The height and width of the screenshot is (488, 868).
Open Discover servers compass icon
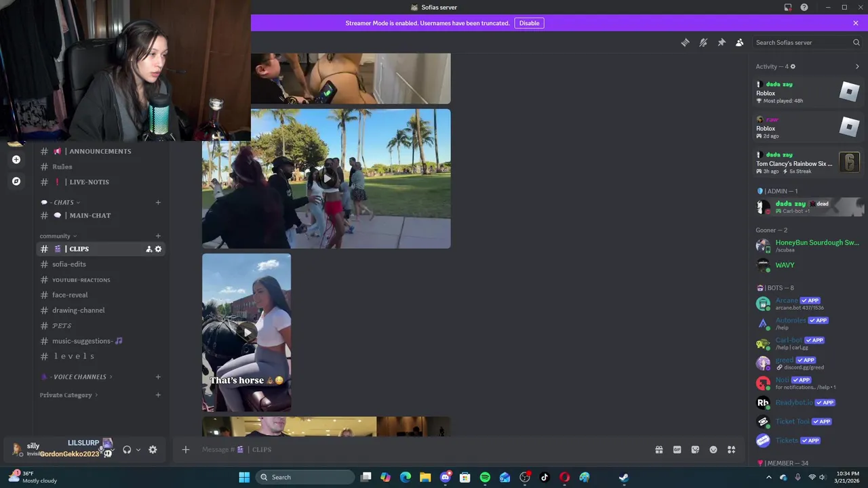tap(16, 181)
